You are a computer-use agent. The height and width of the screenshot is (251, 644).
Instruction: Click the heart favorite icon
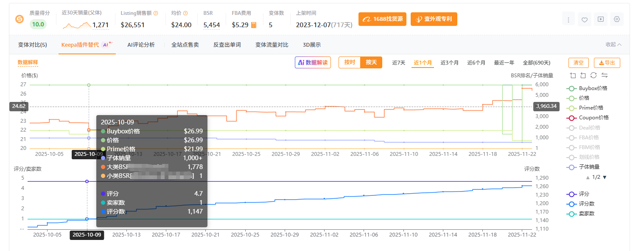point(584,19)
